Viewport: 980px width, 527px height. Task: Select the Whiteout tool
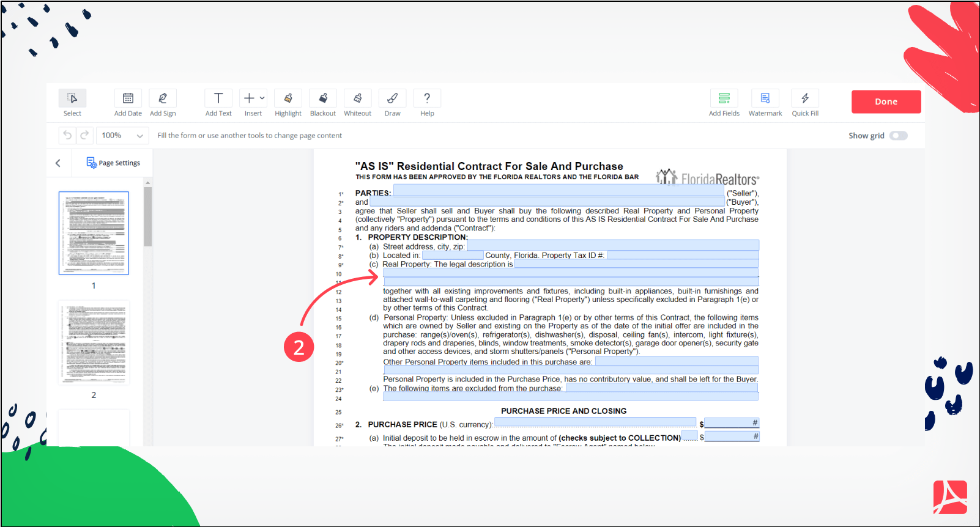358,98
